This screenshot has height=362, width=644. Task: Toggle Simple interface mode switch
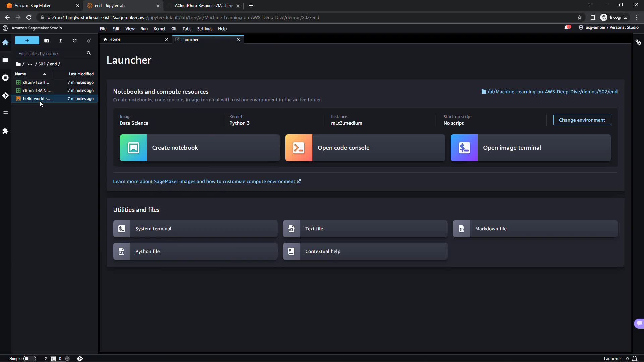29,359
